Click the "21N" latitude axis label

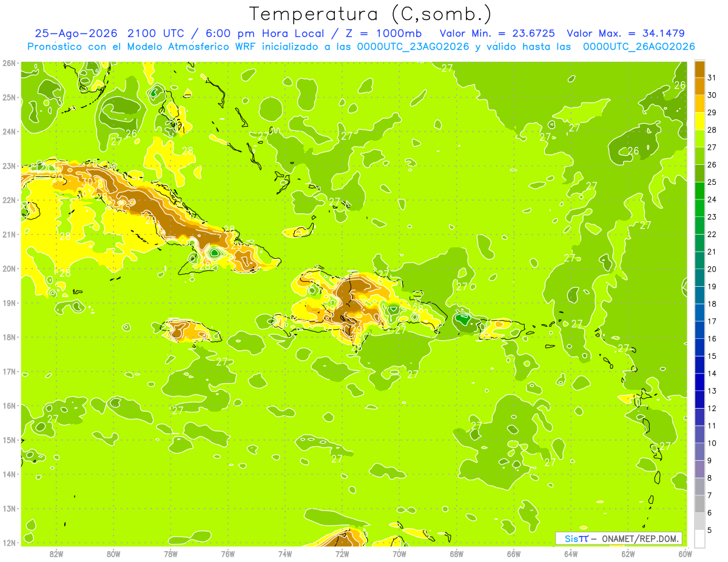coord(9,234)
